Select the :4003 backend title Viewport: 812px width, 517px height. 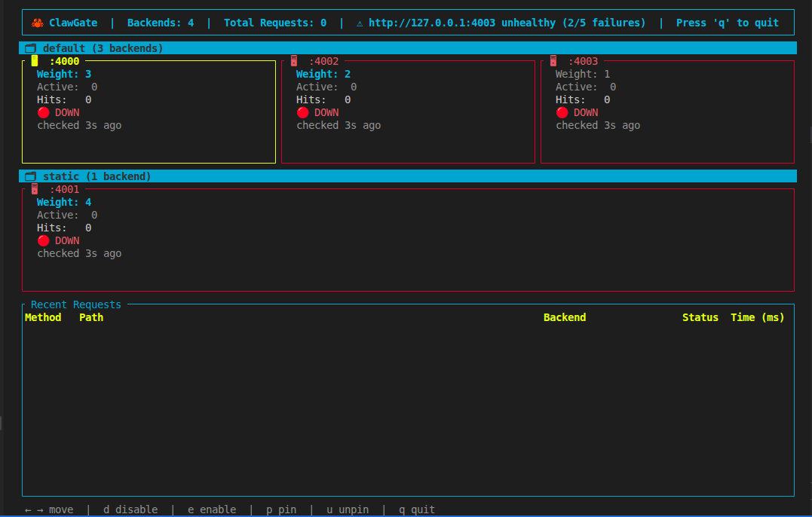point(583,61)
